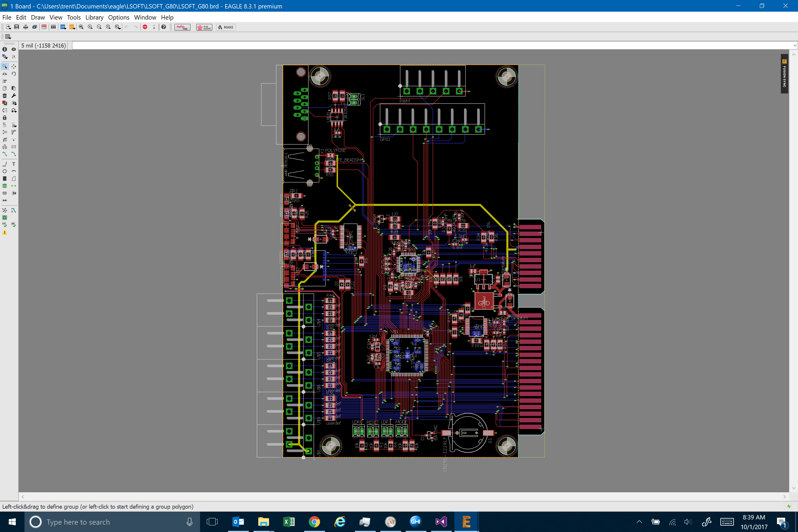Viewport: 798px width, 532px height.
Task: Select the Move tool
Action: click(x=14, y=66)
